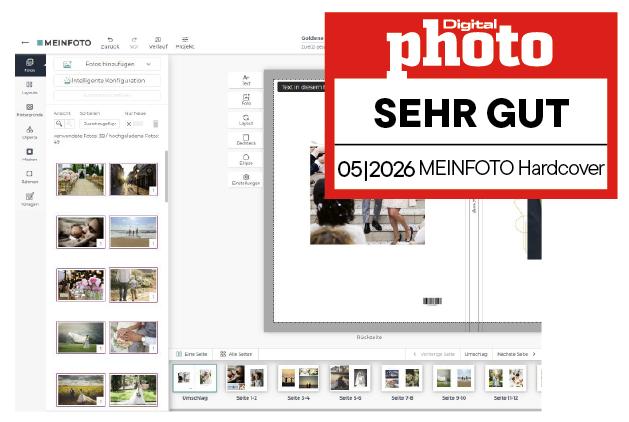
Task: Select the beach photo thumbnail
Action: click(x=134, y=232)
